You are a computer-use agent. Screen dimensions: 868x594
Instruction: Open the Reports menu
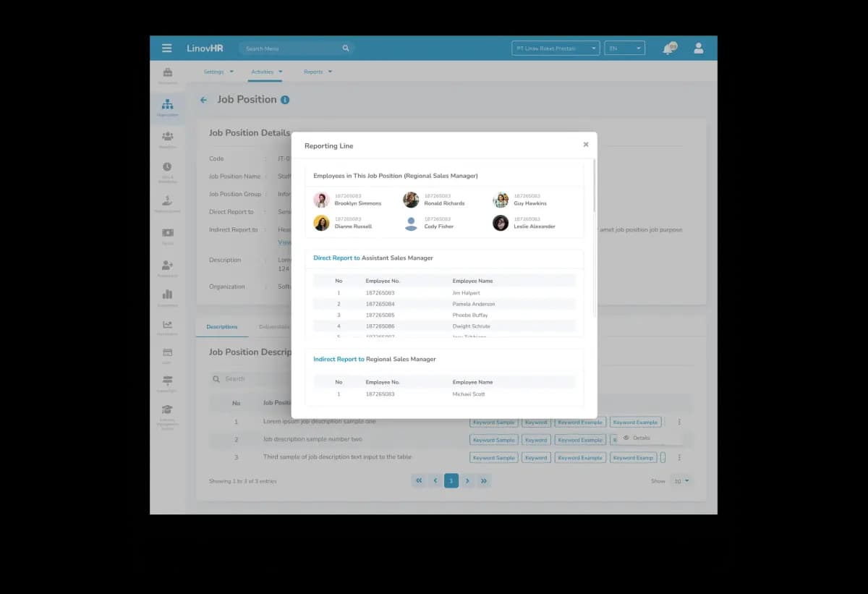318,72
